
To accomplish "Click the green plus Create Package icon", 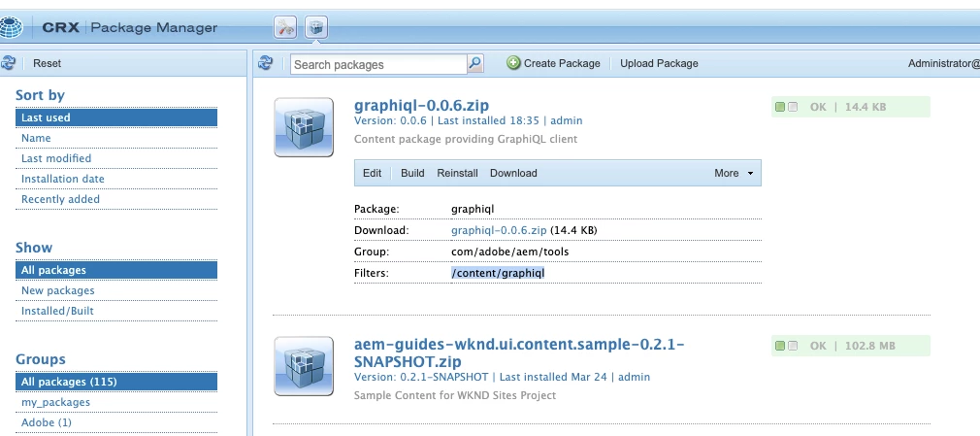I will point(513,63).
